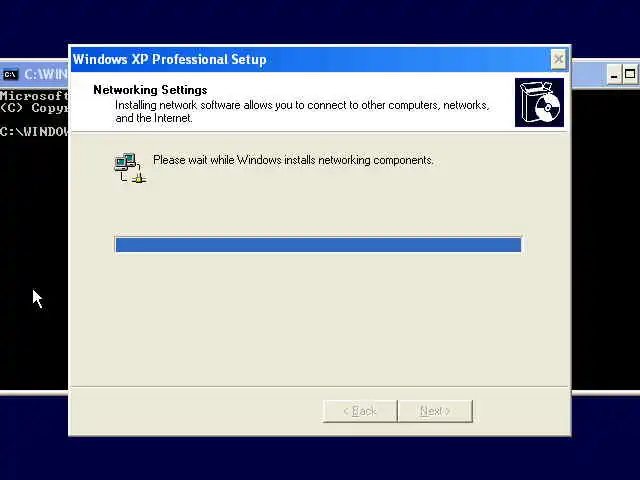Screen dimensions: 640x480
Task: Click the networking install progress bar
Action: [x=318, y=245]
